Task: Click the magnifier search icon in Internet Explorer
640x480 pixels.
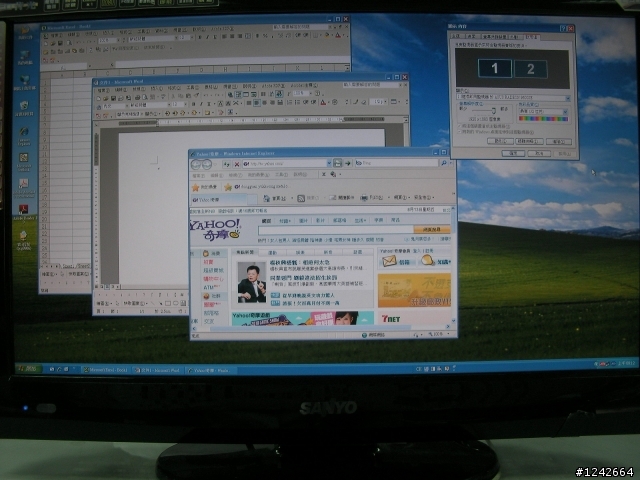Action: [x=444, y=163]
